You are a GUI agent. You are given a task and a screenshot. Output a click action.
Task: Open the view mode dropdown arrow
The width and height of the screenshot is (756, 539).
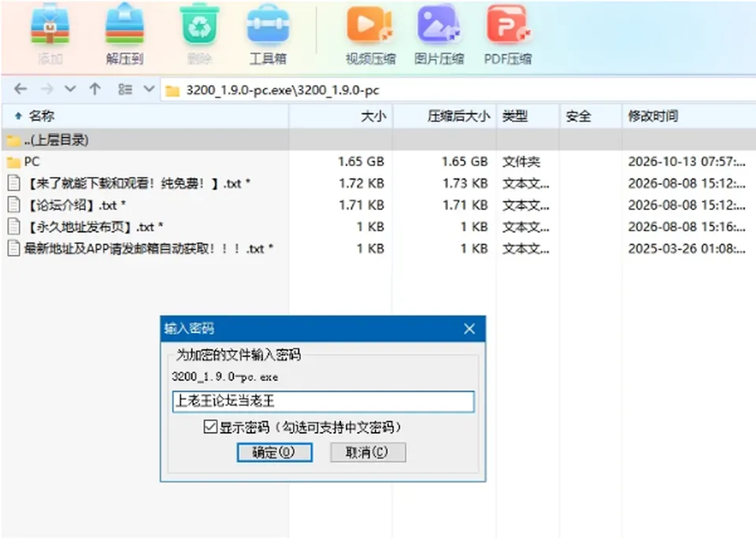(x=149, y=89)
